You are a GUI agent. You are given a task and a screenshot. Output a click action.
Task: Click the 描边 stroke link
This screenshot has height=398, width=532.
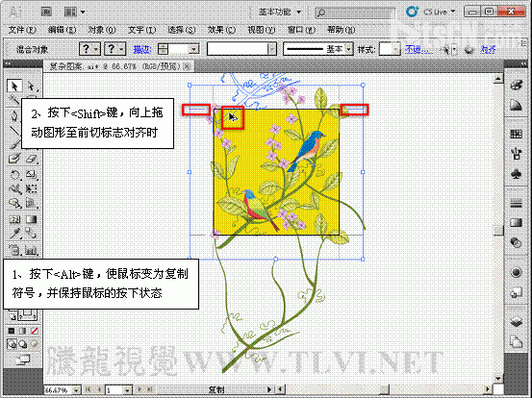141,49
